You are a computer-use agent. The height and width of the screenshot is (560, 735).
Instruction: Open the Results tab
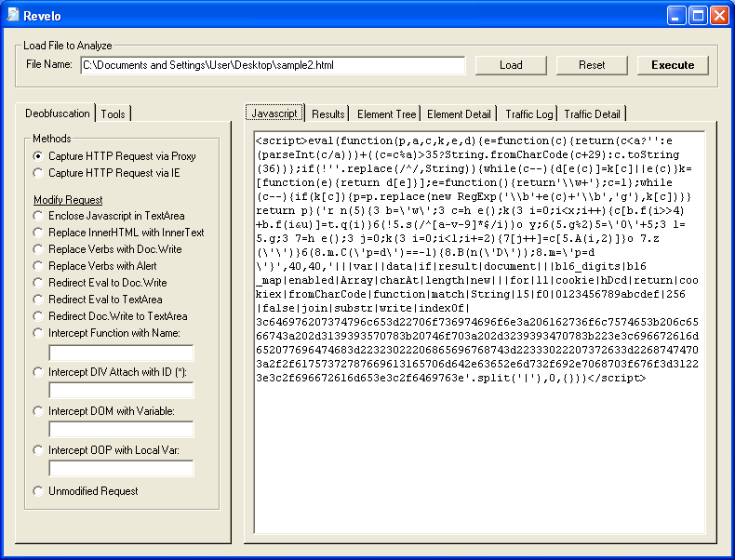(328, 114)
